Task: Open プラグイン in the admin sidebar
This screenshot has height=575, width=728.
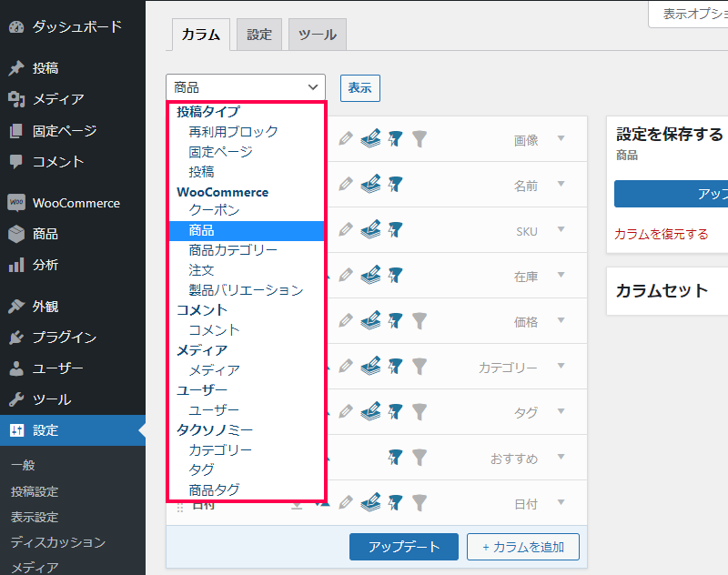Action: 73,338
